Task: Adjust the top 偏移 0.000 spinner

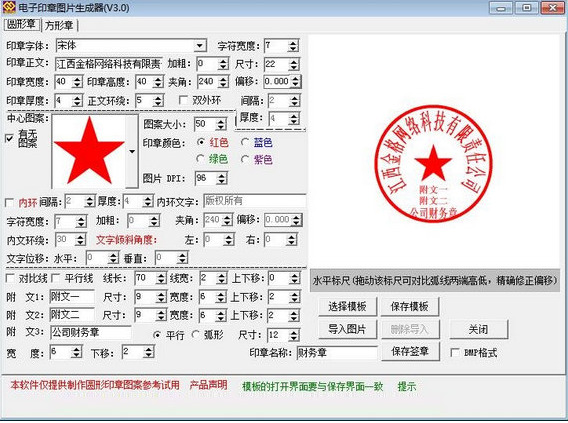Action: 282,81
